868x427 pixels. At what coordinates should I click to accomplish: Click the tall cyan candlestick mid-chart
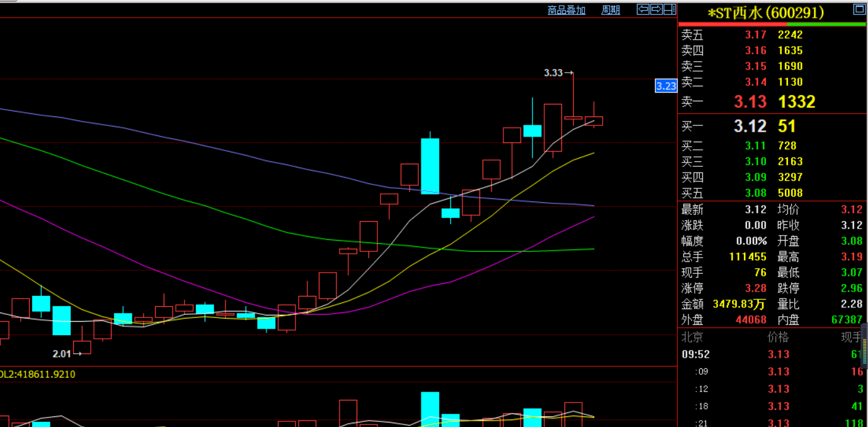tap(430, 166)
